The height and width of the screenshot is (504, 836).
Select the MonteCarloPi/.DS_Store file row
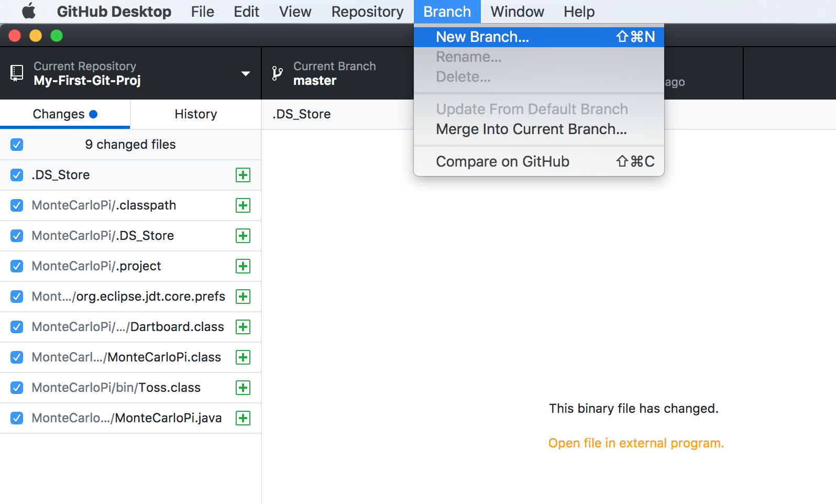(x=130, y=236)
